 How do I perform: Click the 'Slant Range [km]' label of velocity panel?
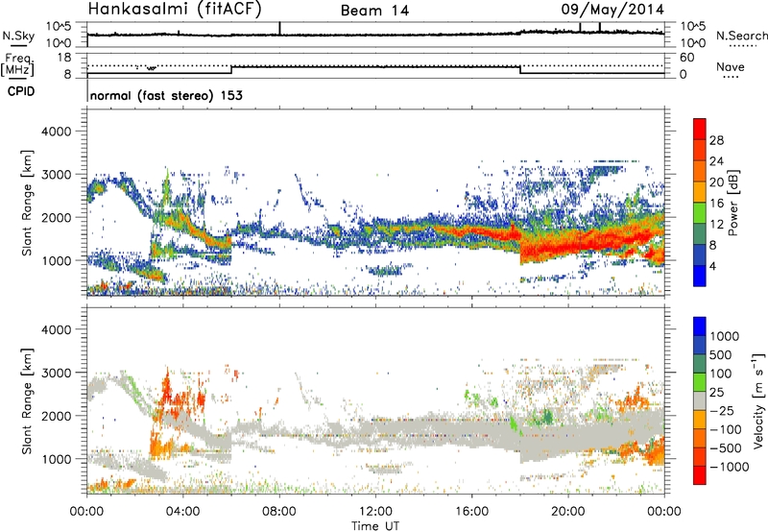pyautogui.click(x=27, y=401)
